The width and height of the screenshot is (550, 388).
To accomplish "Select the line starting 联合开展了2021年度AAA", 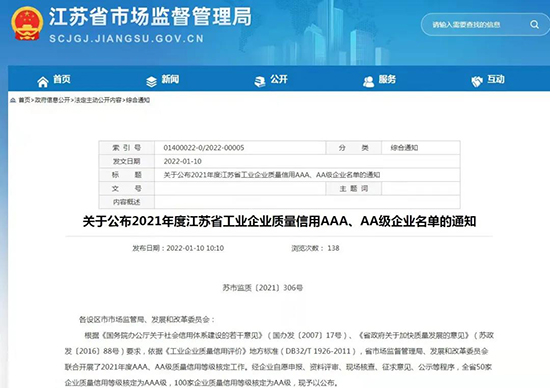I will point(278,367).
